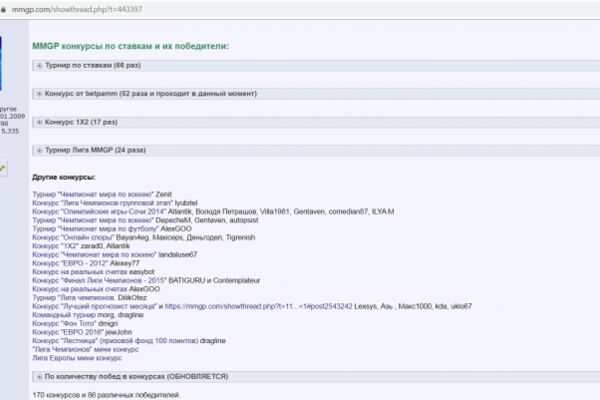Open the 'Лучший прогнозист месяца' contest link
The image size is (600, 400).
95,306
